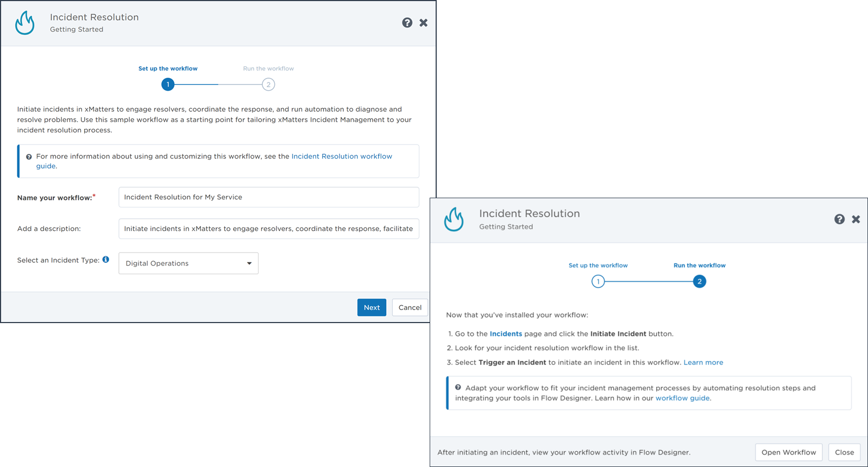Click the Open Workflow button
Image resolution: width=868 pixels, height=467 pixels.
click(789, 452)
